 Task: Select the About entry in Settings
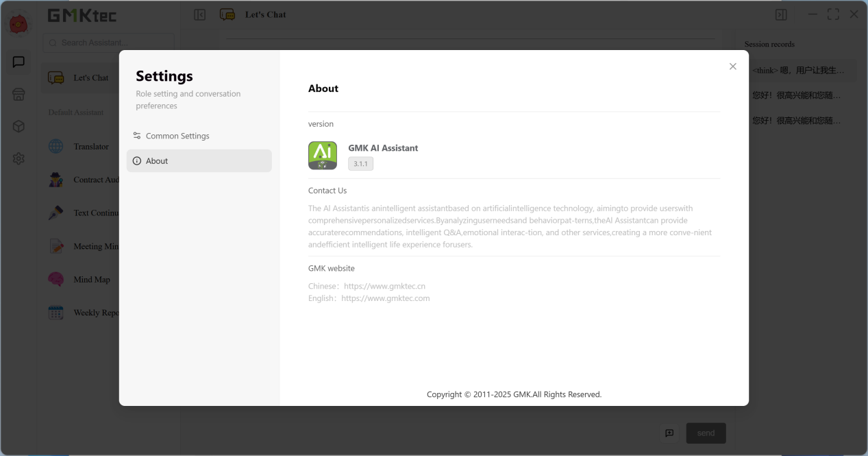(199, 160)
